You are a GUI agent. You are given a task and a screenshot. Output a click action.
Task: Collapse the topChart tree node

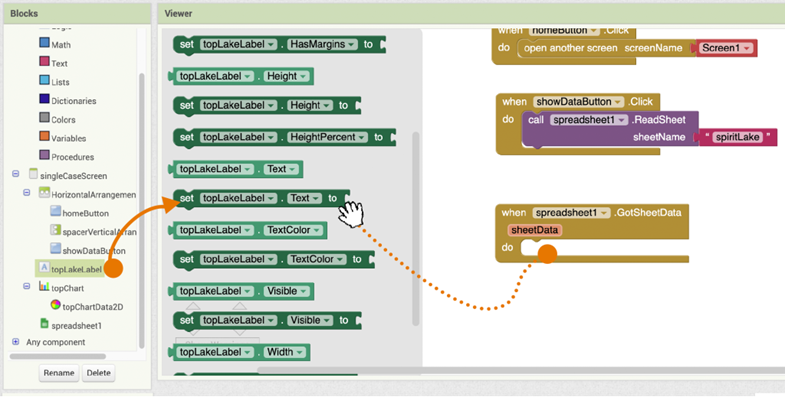point(27,286)
